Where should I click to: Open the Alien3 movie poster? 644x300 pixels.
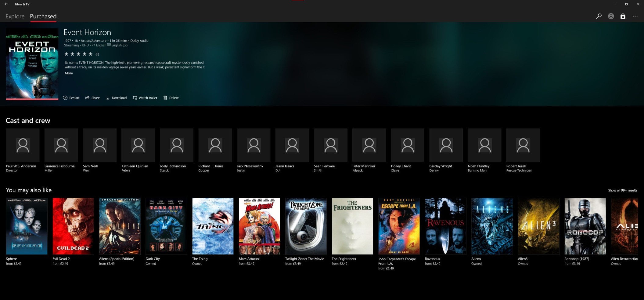click(x=538, y=226)
